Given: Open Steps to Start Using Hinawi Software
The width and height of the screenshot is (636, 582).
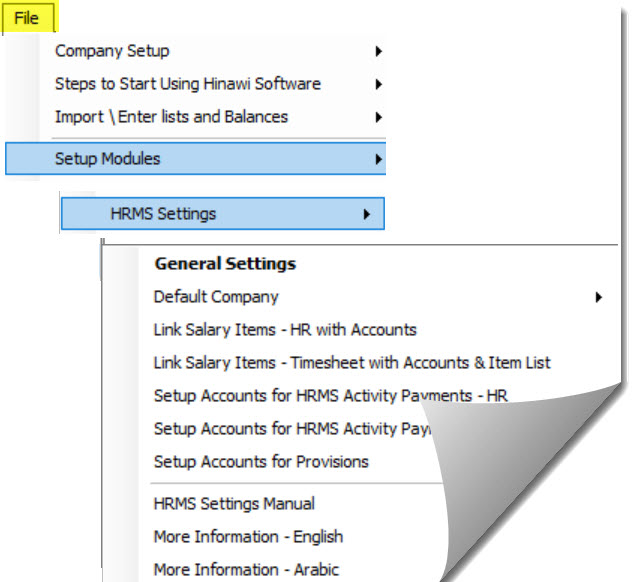Looking at the screenshot, I should coord(188,84).
